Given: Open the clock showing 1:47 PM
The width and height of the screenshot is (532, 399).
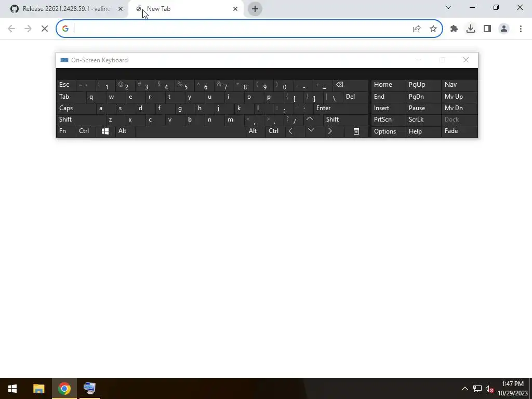Looking at the screenshot, I should (x=513, y=389).
